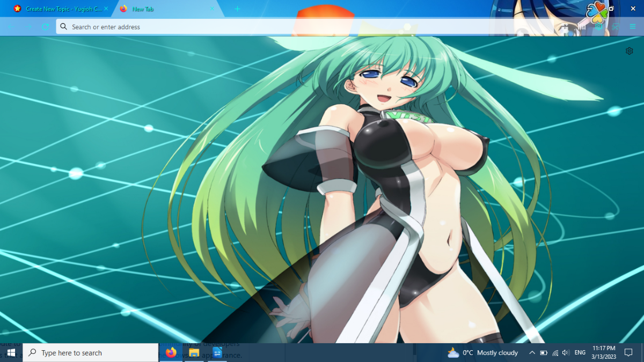644x362 pixels.
Task: Select the New Tab tab
Action: click(x=169, y=9)
